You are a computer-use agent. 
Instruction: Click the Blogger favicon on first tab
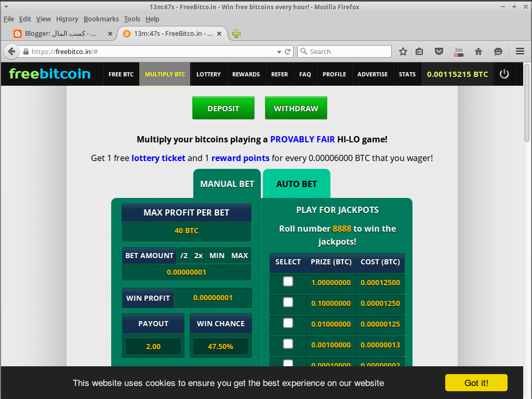pos(17,34)
